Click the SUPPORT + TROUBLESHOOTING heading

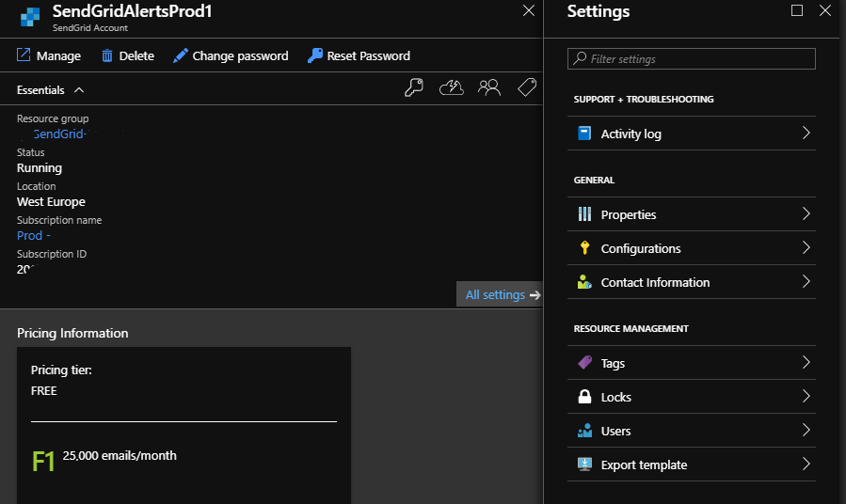(644, 99)
